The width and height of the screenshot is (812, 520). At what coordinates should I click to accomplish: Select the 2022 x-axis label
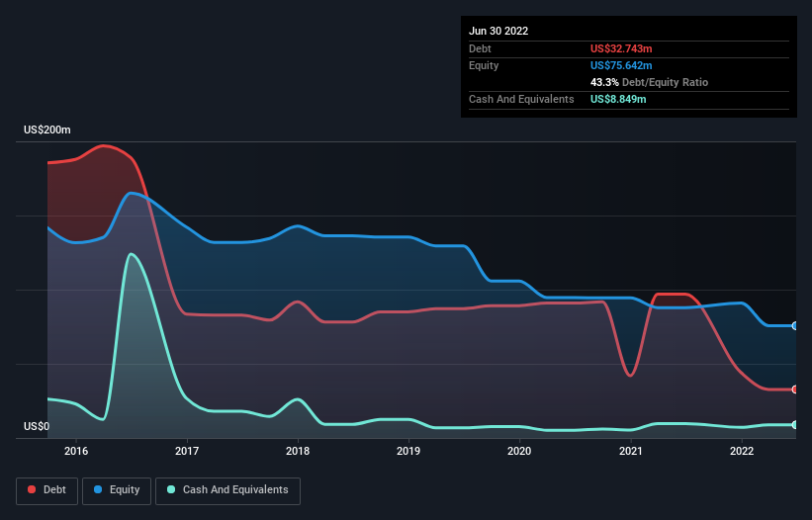coord(742,451)
